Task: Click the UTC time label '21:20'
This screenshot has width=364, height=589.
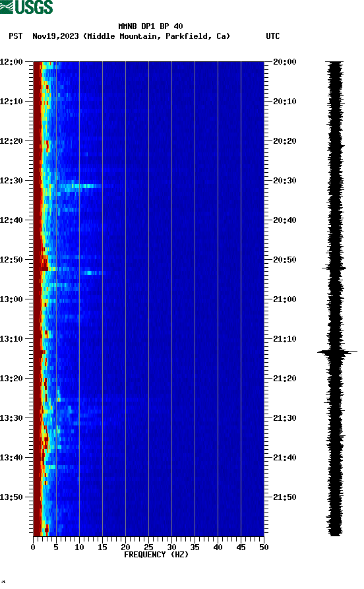Action: [285, 379]
